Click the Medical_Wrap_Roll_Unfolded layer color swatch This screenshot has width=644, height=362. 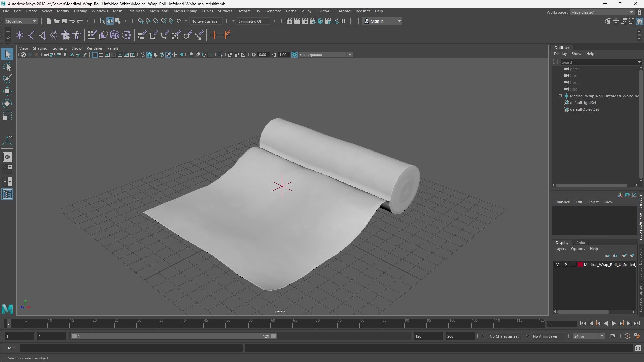tap(580, 265)
